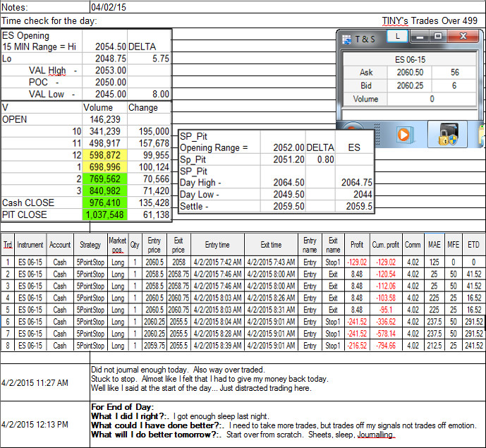Screen dimensions: 486x448
Task: Select the Cum. profit column header
Action: tap(386, 245)
